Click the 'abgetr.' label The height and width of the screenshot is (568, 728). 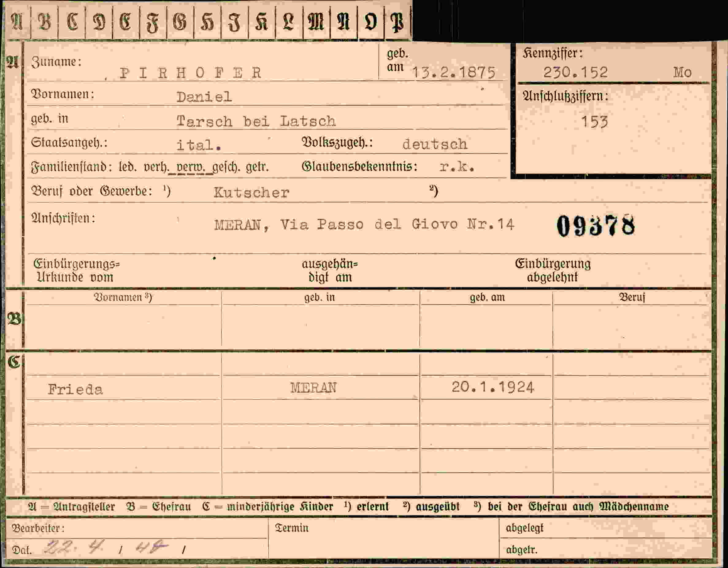tap(522, 550)
